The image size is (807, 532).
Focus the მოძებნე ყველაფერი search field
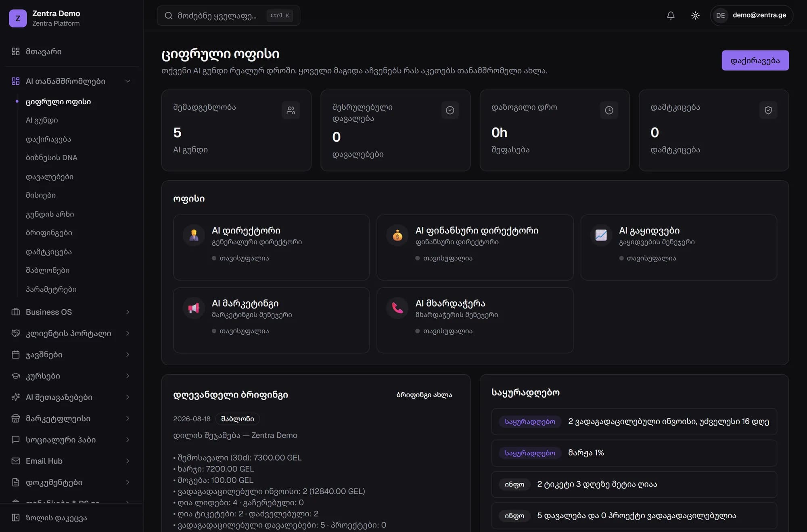pos(228,16)
